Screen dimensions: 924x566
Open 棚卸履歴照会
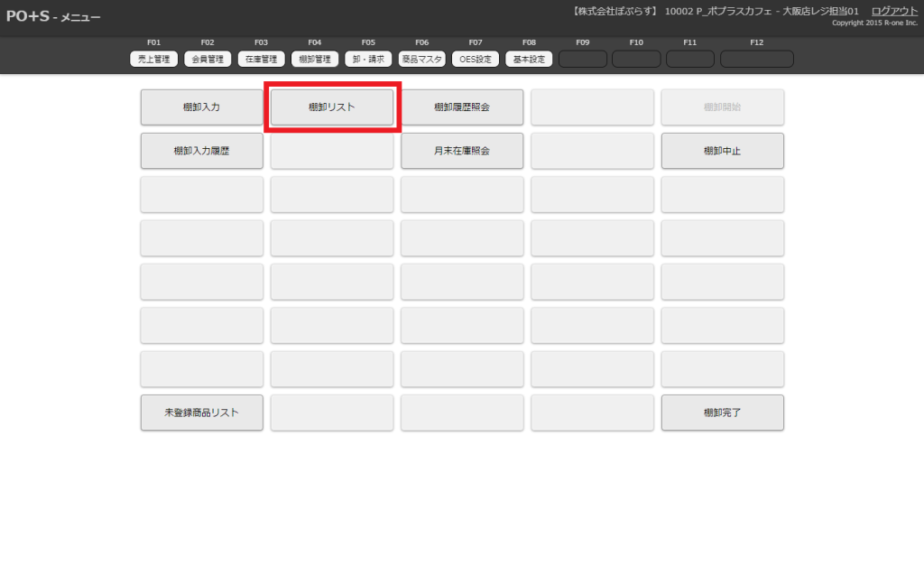click(x=462, y=107)
